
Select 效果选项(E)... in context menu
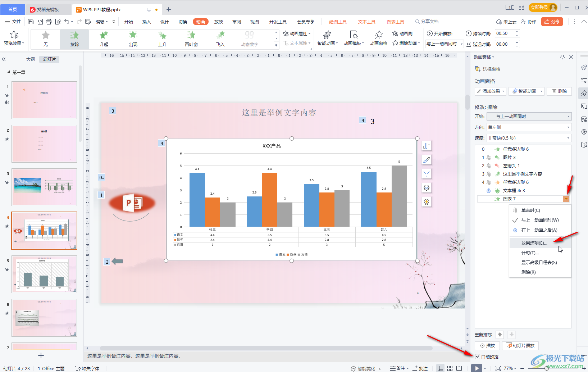click(x=540, y=243)
